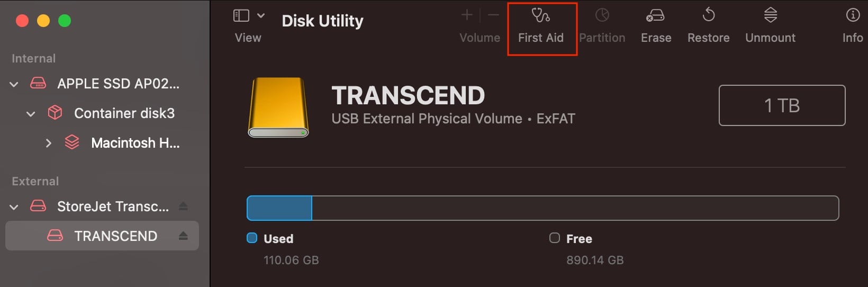The height and width of the screenshot is (287, 868).
Task: Click the Restore toolbar icon
Action: pyautogui.click(x=708, y=16)
